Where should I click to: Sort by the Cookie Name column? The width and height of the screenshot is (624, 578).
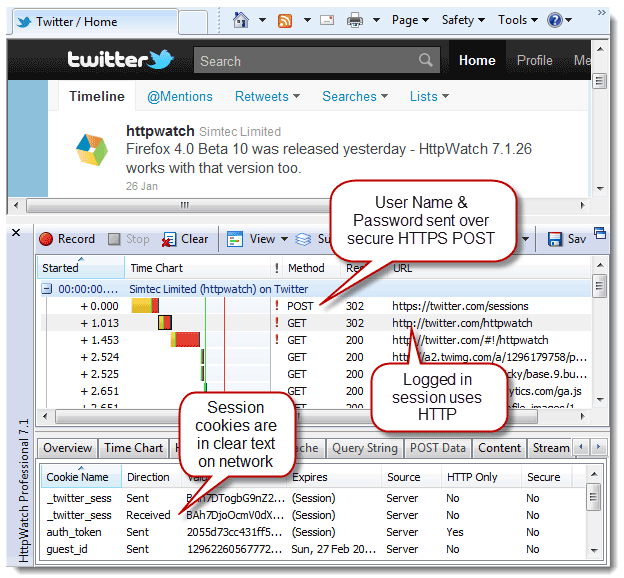pos(81,476)
